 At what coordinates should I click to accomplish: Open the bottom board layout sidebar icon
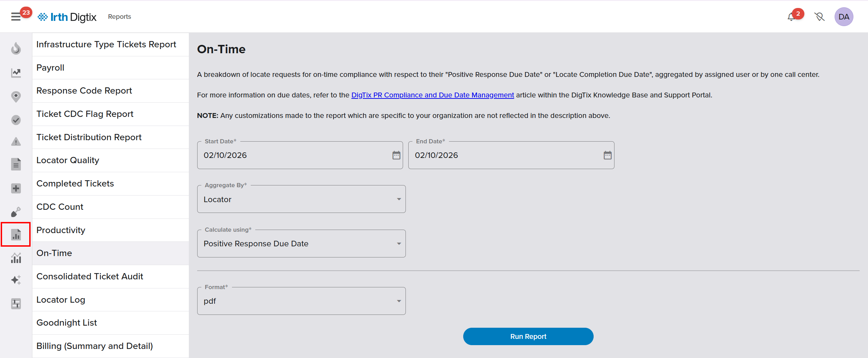click(16, 304)
